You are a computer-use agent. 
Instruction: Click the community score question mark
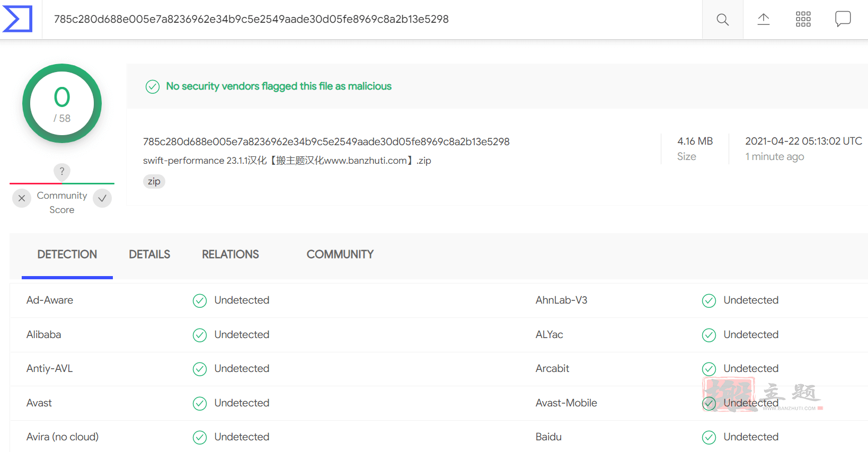[62, 171]
